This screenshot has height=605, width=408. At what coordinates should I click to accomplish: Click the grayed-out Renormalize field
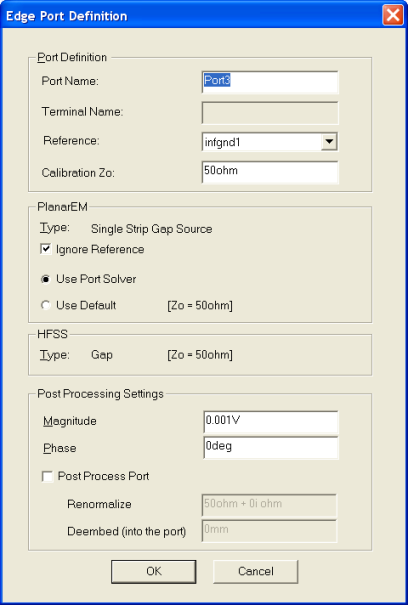click(x=269, y=505)
